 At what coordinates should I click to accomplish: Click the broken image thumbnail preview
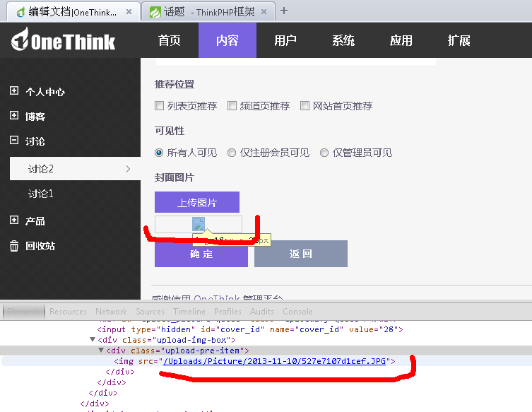[199, 224]
